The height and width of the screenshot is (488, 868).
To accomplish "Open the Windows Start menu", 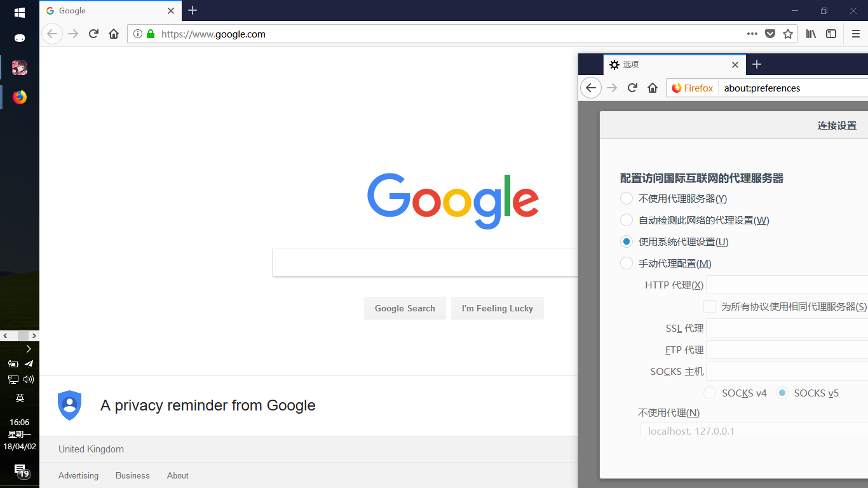I will tap(20, 12).
